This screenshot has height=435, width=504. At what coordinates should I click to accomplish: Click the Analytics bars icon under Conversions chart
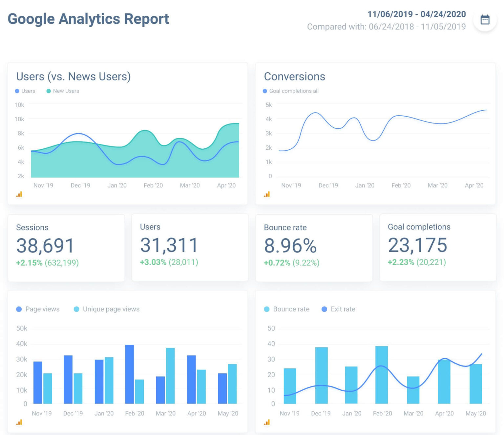(x=267, y=194)
